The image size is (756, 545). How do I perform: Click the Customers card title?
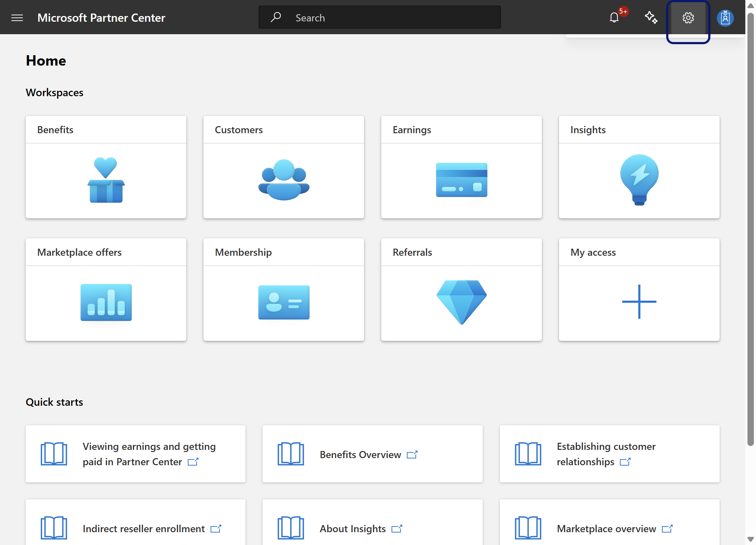tap(239, 130)
